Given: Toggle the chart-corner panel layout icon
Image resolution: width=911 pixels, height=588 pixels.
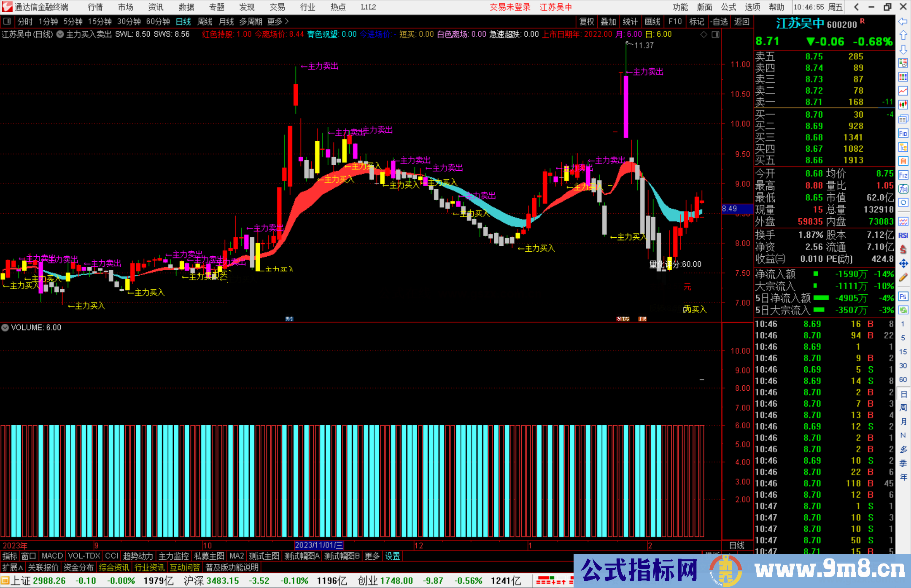Looking at the screenshot, I should click(x=715, y=35).
